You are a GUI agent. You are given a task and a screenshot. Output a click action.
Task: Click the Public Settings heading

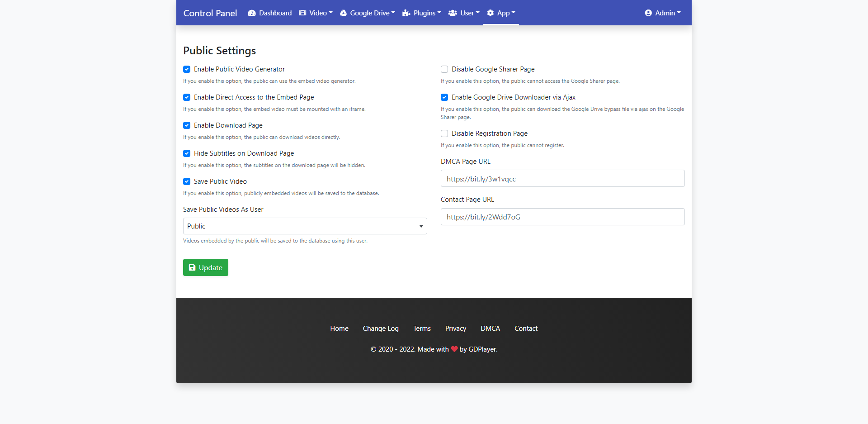click(220, 51)
